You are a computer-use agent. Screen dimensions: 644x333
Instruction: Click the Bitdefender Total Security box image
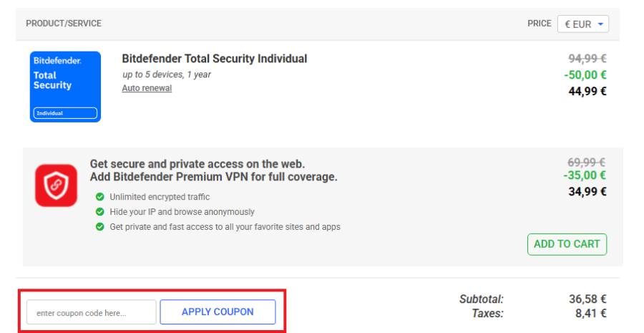pyautogui.click(x=65, y=87)
